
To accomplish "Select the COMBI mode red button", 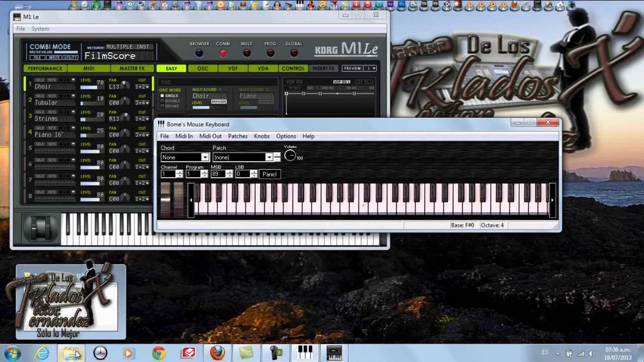I will tap(223, 53).
